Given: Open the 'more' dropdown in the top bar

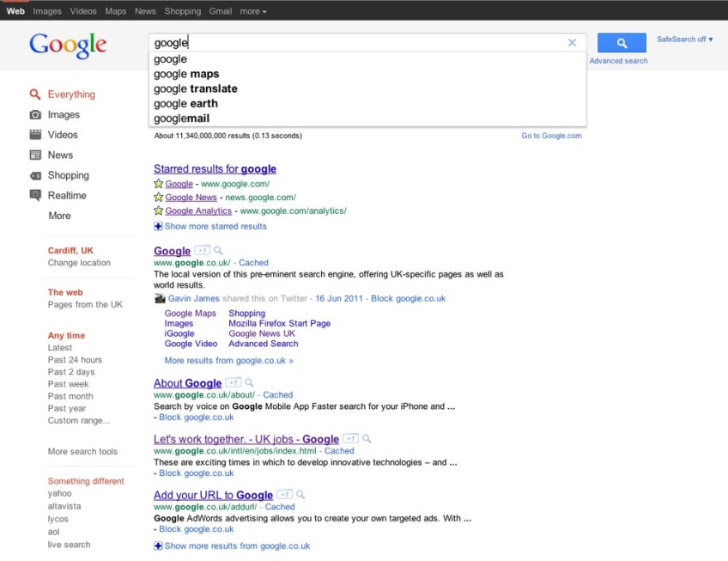Looking at the screenshot, I should (x=252, y=11).
